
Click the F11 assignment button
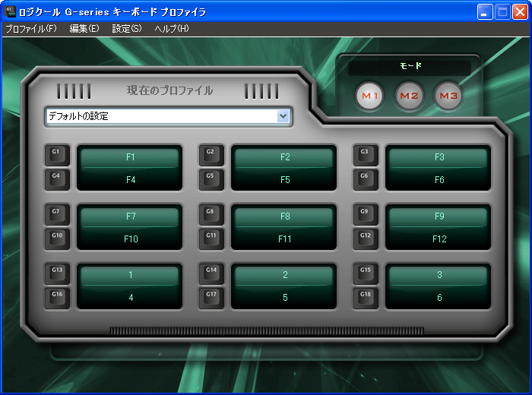(284, 239)
